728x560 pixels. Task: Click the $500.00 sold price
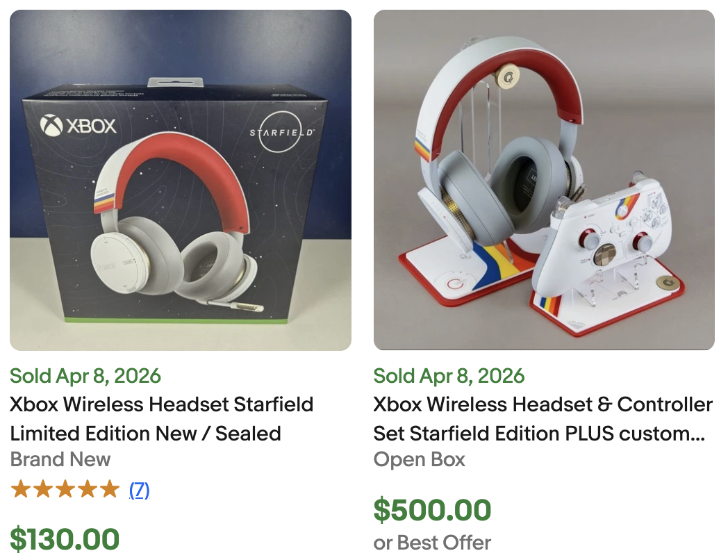tap(432, 511)
